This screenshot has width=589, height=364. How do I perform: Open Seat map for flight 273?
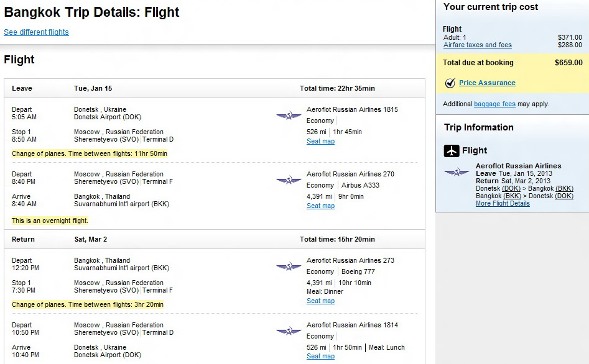pos(320,301)
